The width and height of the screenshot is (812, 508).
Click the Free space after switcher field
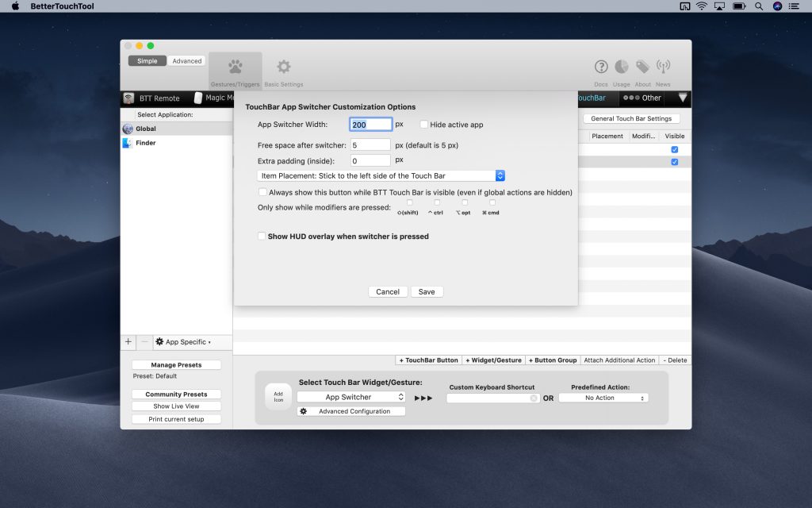tap(371, 145)
